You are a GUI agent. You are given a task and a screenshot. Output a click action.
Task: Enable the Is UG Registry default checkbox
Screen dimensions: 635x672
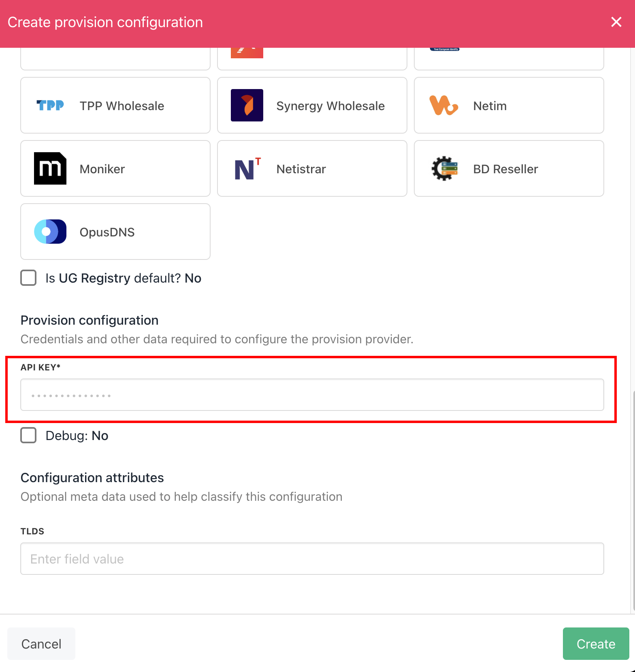(28, 278)
